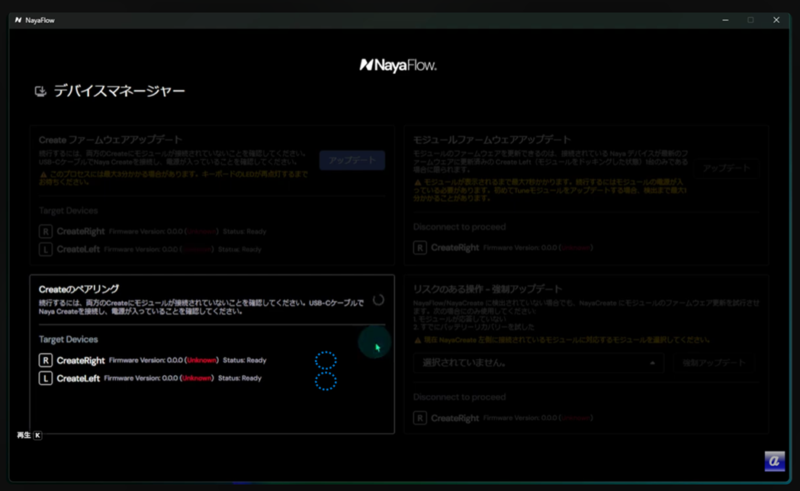Click the アップデート button in Create ファームウェアアップデート

(x=352, y=160)
